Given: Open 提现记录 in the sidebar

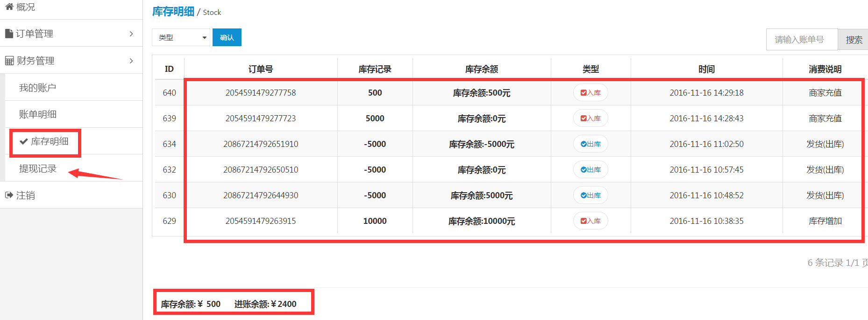Looking at the screenshot, I should 37,168.
